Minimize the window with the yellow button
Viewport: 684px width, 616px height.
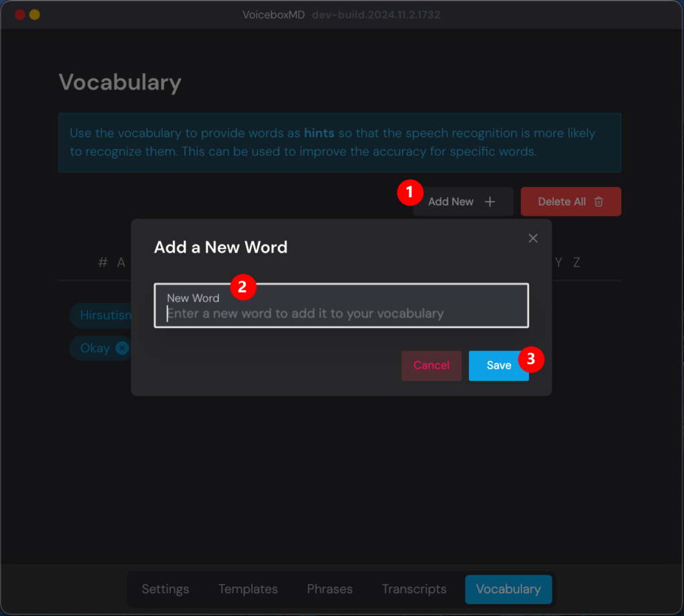click(x=35, y=14)
